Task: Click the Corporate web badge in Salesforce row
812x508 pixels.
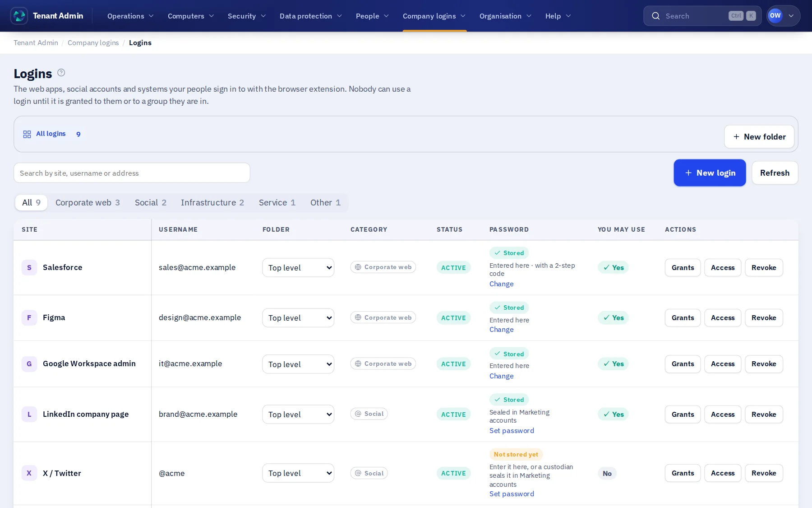Action: (x=383, y=267)
